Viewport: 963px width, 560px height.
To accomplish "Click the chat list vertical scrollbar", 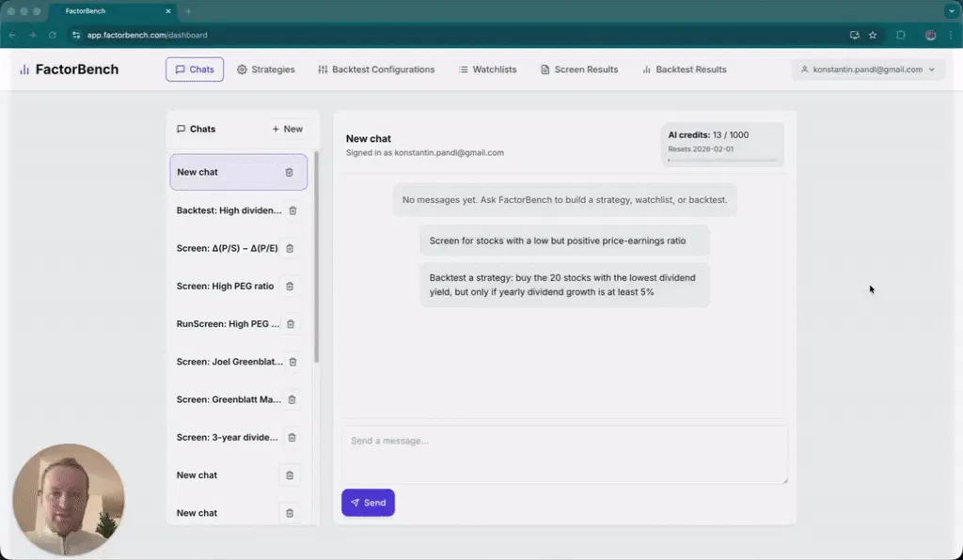I will point(316,257).
